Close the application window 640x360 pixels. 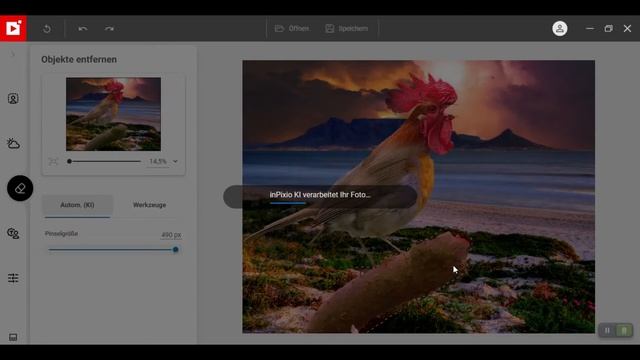(627, 29)
